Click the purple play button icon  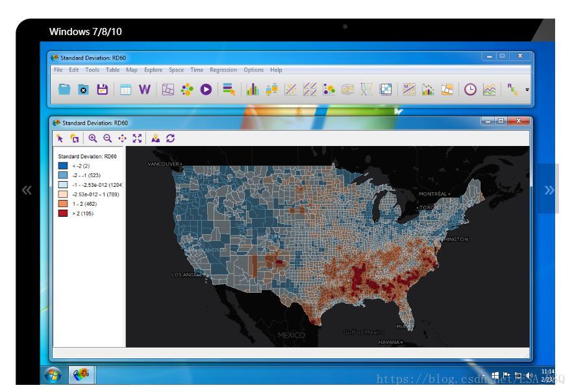[x=206, y=89]
